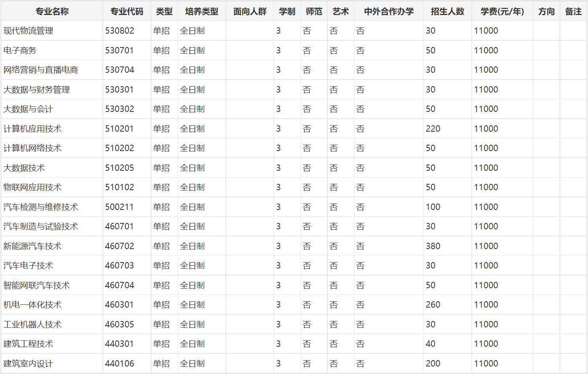Click the 师范 column header
588x374 pixels.
point(314,11)
